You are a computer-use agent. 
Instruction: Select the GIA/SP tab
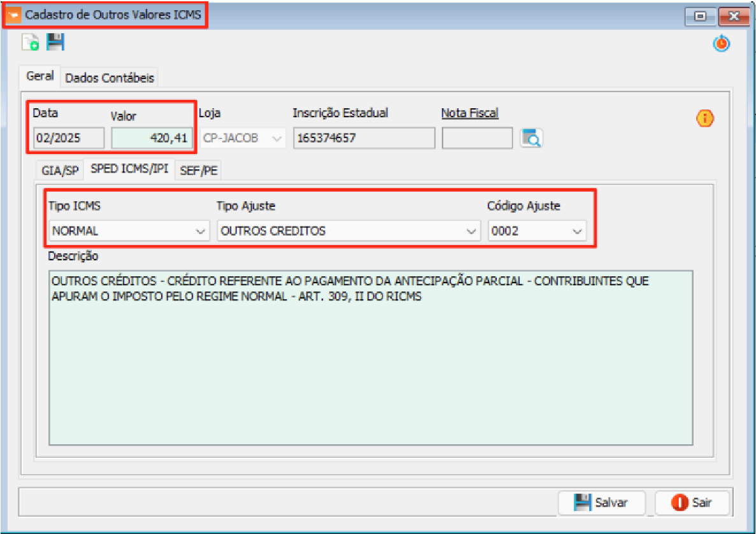click(x=60, y=171)
